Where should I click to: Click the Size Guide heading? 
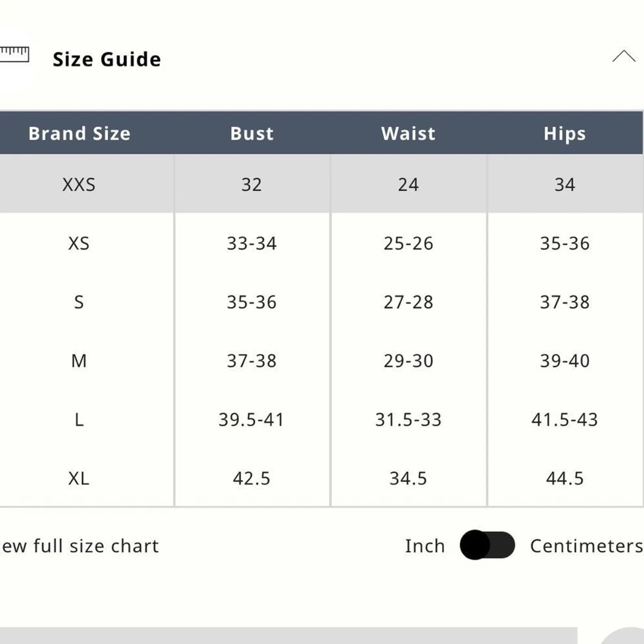107,59
